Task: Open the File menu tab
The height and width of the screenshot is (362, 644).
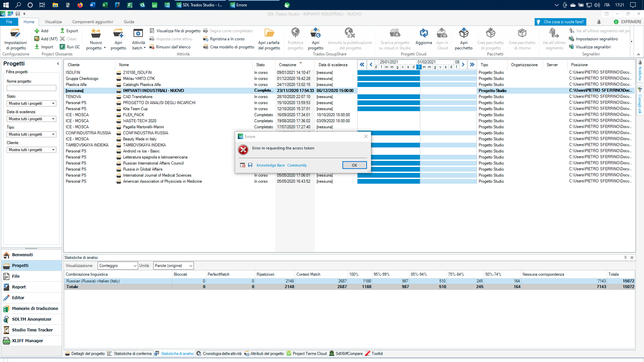Action: click(x=9, y=22)
